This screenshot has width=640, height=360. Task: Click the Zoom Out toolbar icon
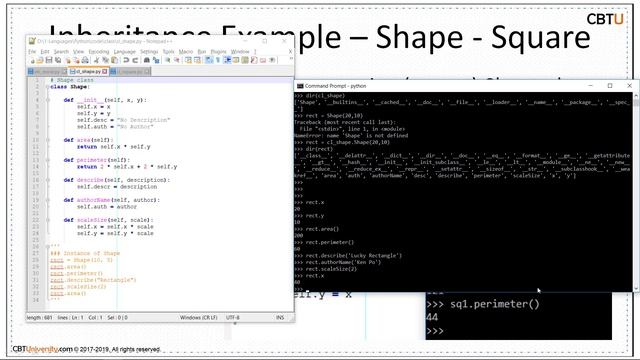click(176, 60)
